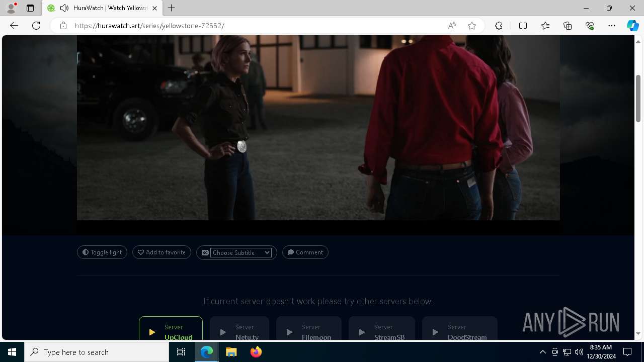
Task: Open the Copilot sidebar icon
Action: point(632,26)
